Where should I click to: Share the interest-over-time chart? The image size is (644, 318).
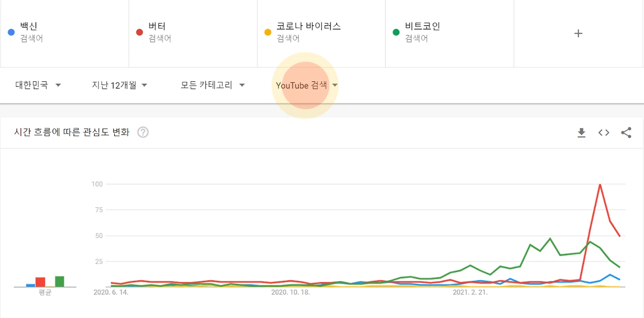click(x=626, y=133)
